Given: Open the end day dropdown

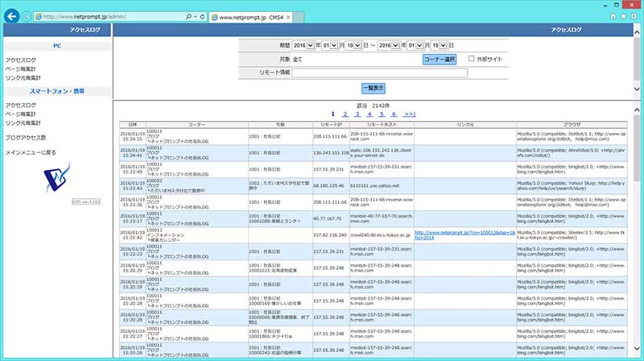Looking at the screenshot, I should tap(439, 45).
